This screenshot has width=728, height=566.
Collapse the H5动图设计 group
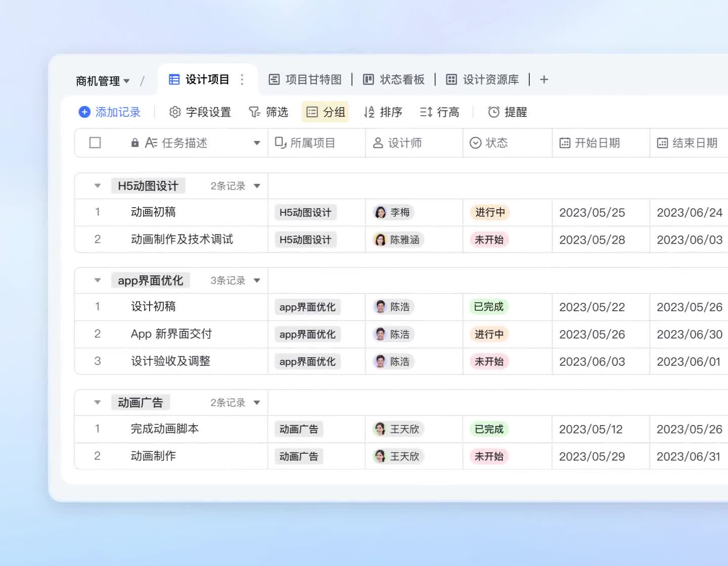click(97, 185)
